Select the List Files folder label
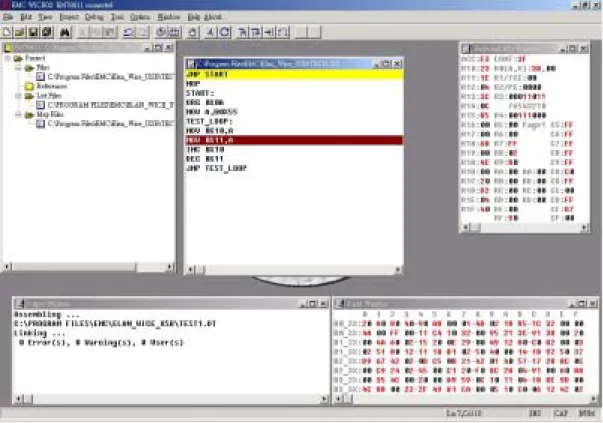The width and height of the screenshot is (603, 423). [x=49, y=95]
